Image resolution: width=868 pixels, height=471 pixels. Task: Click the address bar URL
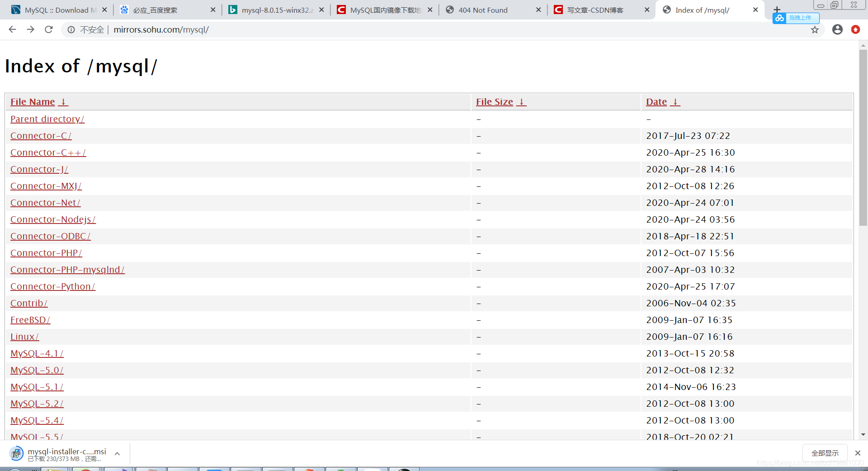(x=161, y=30)
